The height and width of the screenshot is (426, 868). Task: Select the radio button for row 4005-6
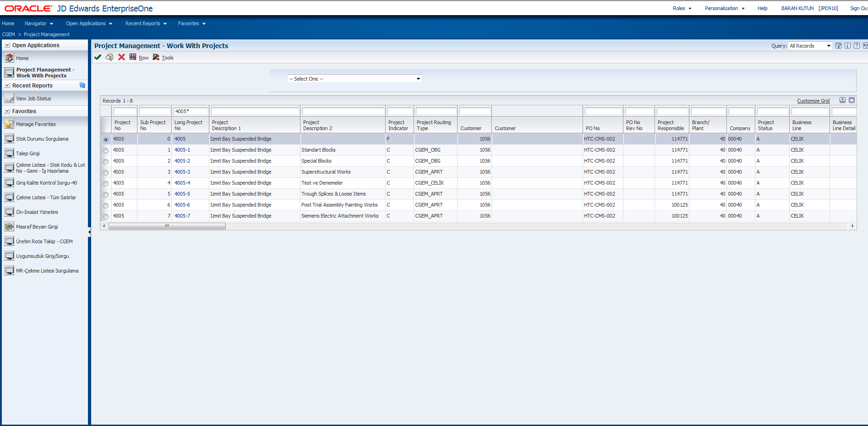tap(106, 205)
